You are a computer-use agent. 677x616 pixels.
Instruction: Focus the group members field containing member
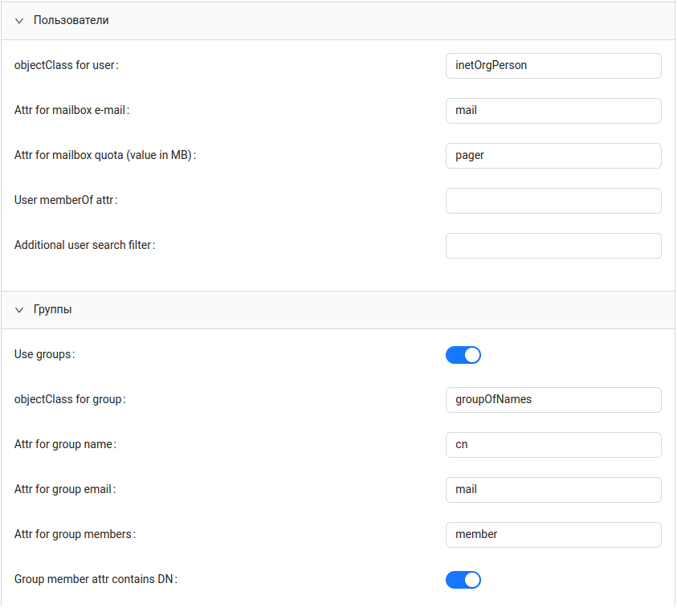click(x=553, y=535)
